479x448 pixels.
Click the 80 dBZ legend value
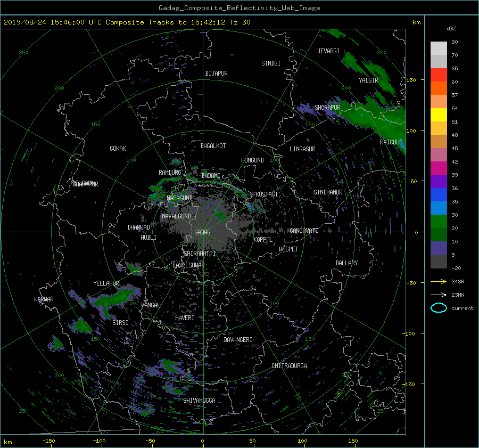(x=455, y=42)
